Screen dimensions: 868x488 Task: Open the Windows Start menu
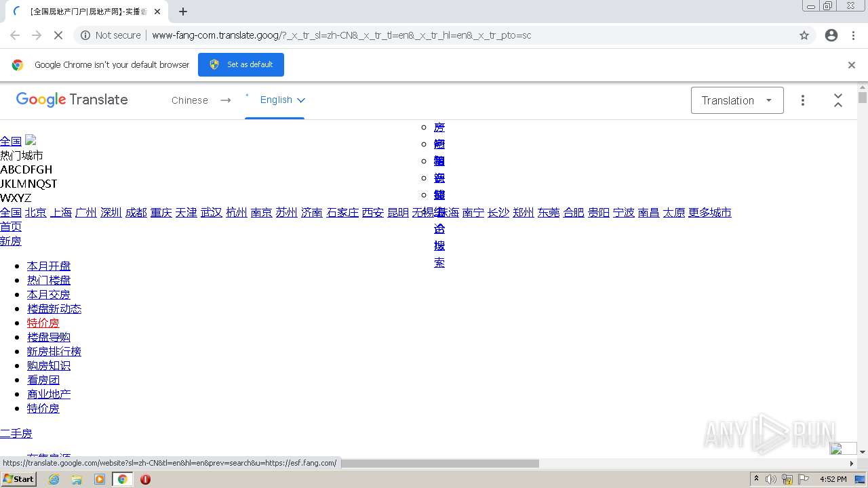[x=19, y=479]
